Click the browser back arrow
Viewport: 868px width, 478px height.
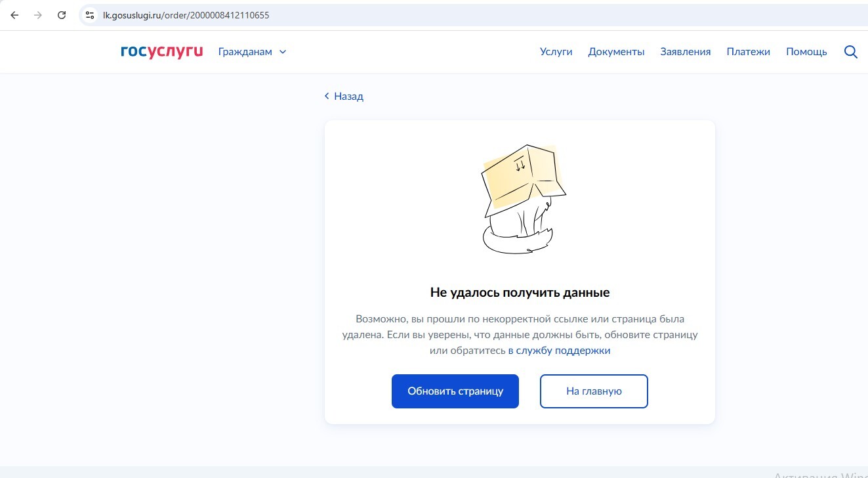pyautogui.click(x=14, y=15)
